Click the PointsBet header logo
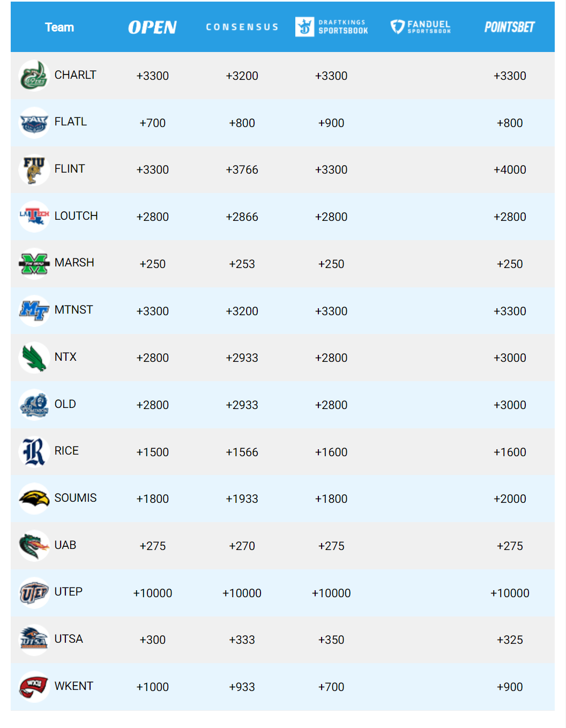Viewport: 566px width, 728px height. [x=510, y=27]
